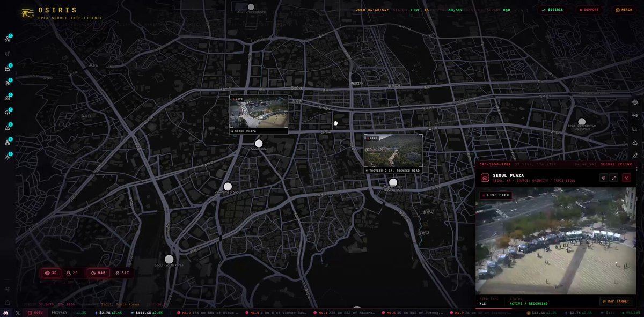Open the bar chart icon on the right toolbar
This screenshot has height=317, width=644.
[635, 129]
